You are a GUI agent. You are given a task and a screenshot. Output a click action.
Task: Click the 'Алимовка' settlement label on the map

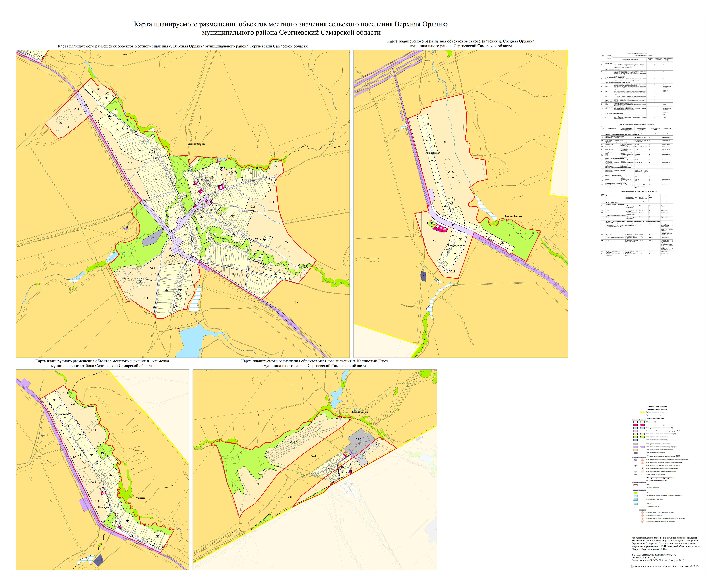140,498
